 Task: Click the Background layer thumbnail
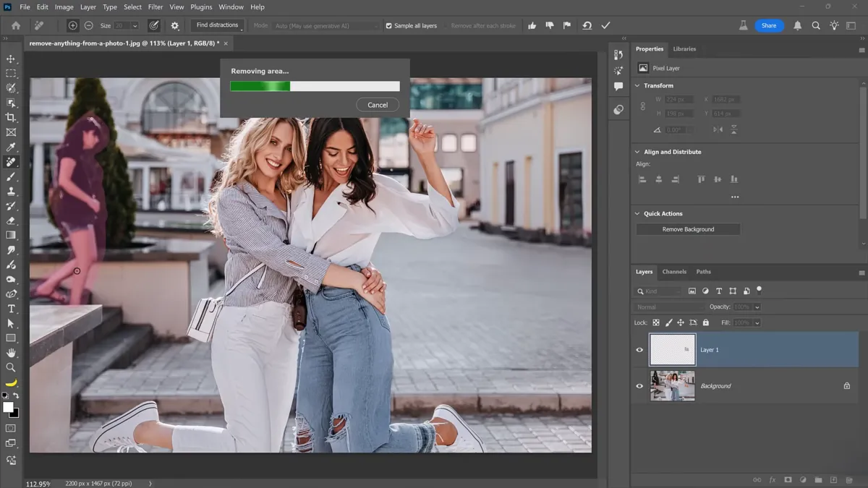pos(671,385)
